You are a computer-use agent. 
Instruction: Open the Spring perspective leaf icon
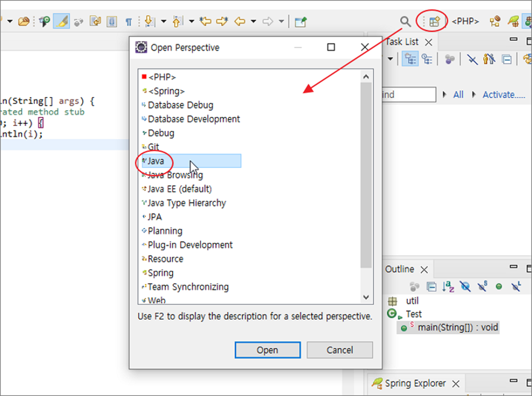(513, 21)
